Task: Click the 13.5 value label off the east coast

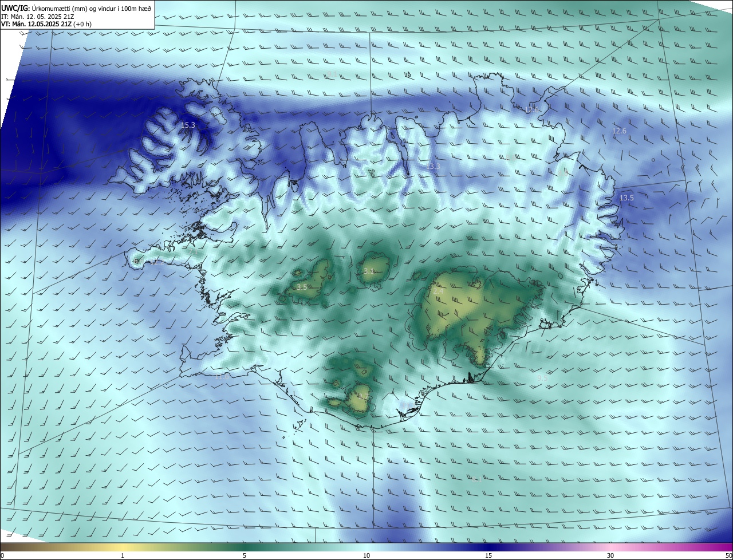Action: pyautogui.click(x=626, y=198)
